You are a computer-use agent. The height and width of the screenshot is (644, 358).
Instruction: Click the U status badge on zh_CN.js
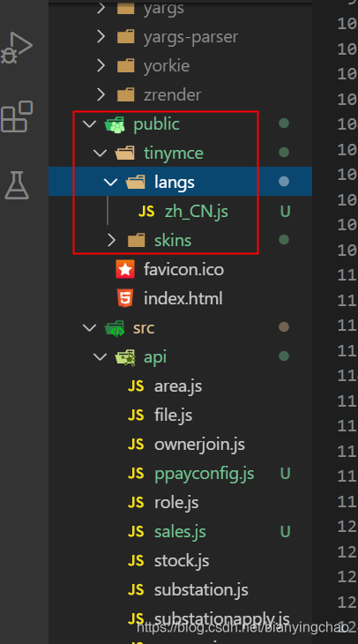[x=285, y=212]
